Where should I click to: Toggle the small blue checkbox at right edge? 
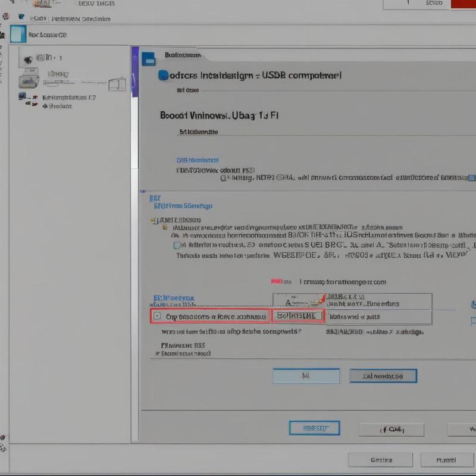[471, 177]
